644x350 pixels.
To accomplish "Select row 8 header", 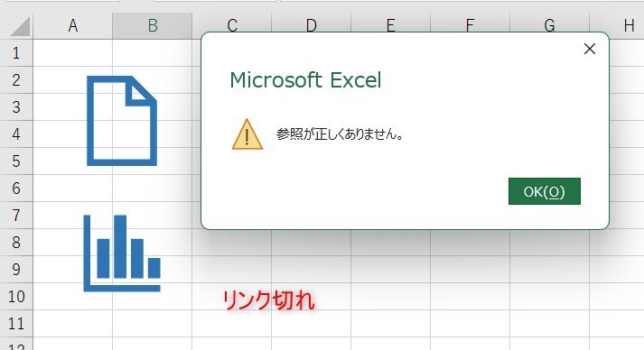I will (16, 243).
